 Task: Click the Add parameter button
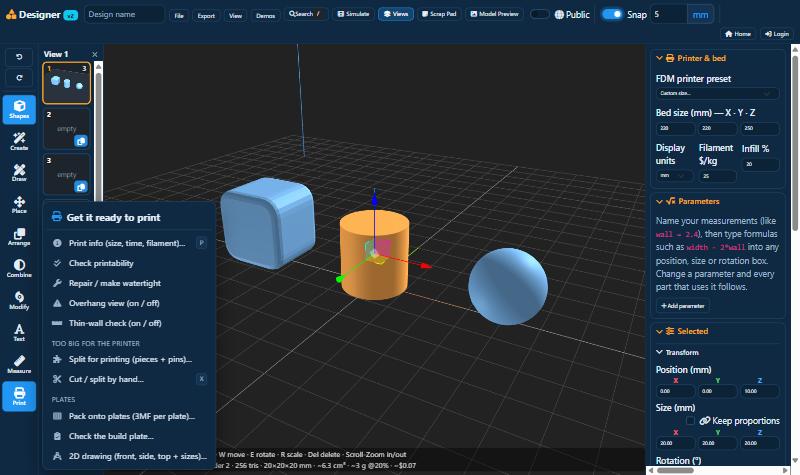pos(683,306)
